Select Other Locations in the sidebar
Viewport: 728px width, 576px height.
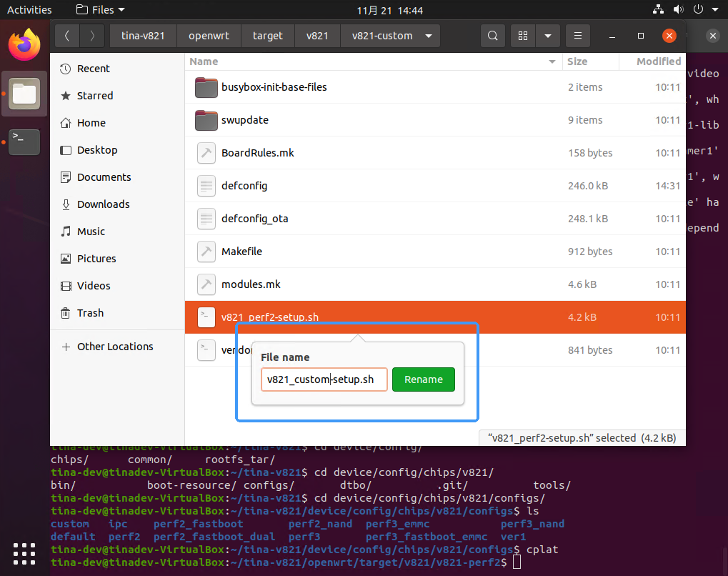[115, 347]
